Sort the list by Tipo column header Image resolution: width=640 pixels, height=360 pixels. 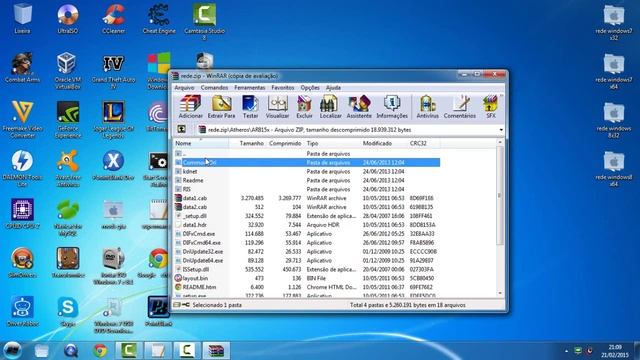point(332,143)
